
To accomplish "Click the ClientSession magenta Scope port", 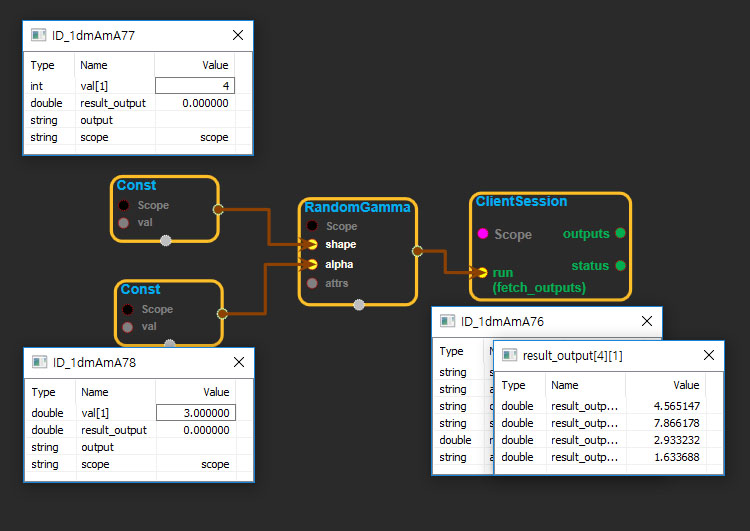I will 483,234.
